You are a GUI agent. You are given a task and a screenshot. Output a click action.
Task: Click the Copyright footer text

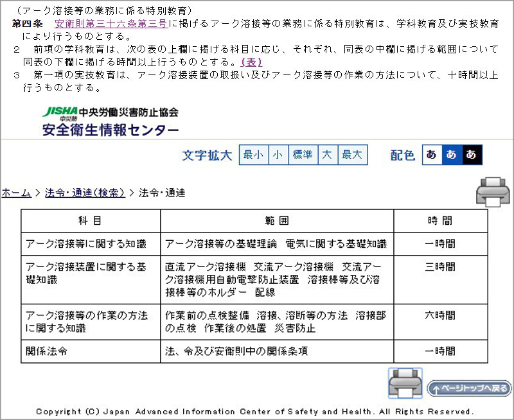coord(254,412)
